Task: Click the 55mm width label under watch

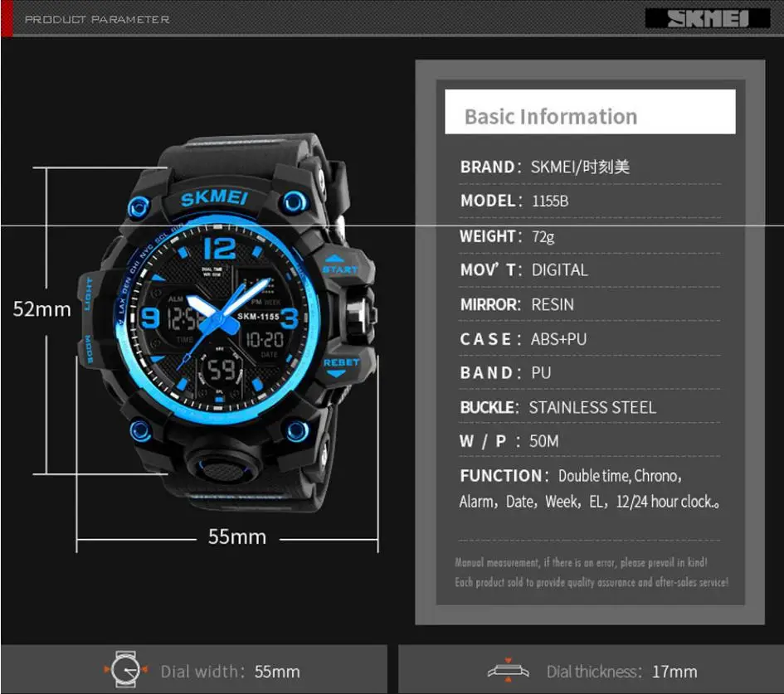Action: pyautogui.click(x=237, y=537)
